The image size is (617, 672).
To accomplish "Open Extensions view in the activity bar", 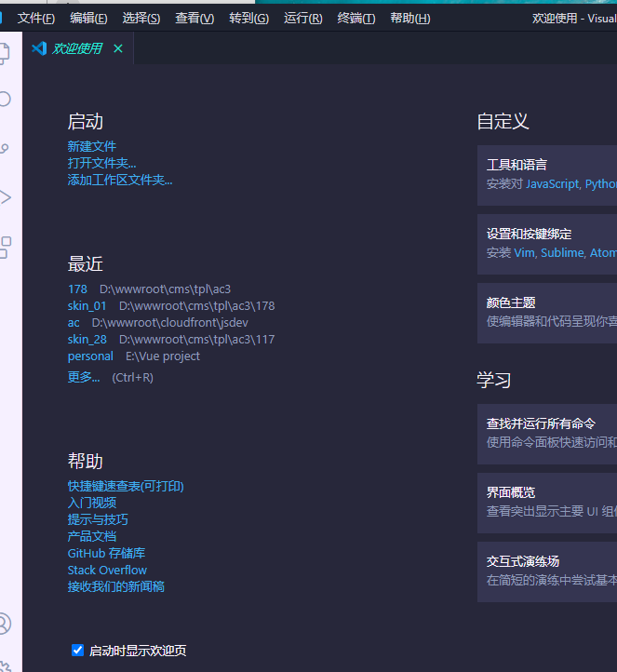I will (6, 248).
